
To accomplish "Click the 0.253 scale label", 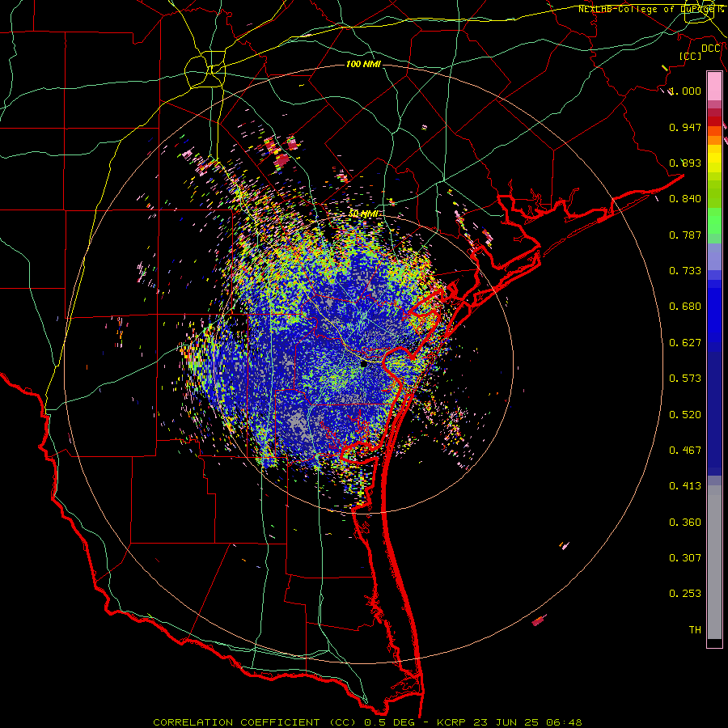I will (x=685, y=594).
